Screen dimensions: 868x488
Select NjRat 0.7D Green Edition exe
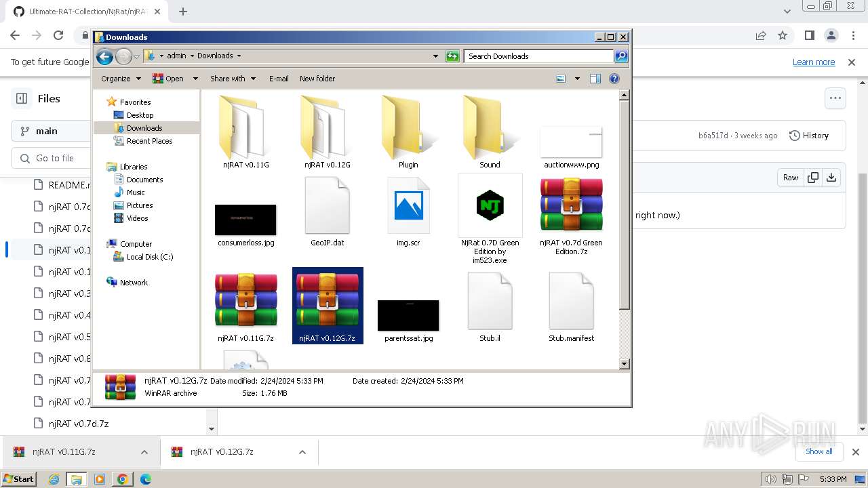pos(490,218)
